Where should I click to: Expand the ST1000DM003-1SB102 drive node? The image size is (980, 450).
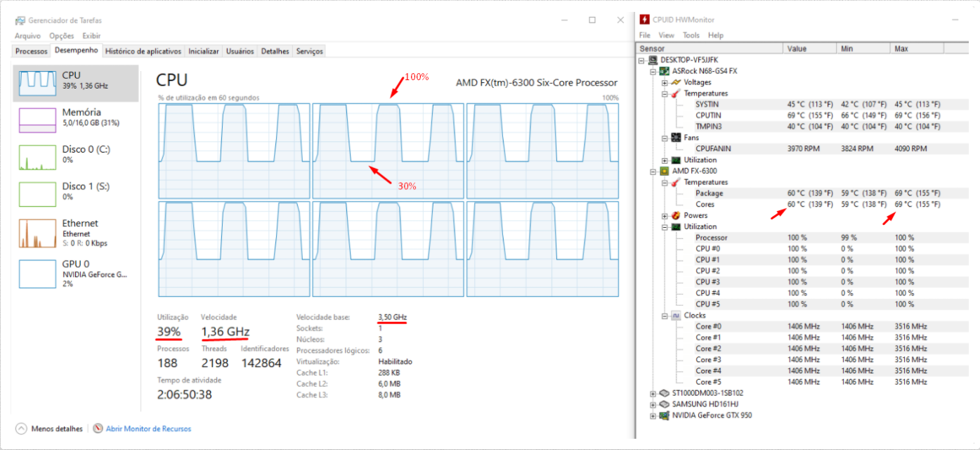(x=654, y=393)
